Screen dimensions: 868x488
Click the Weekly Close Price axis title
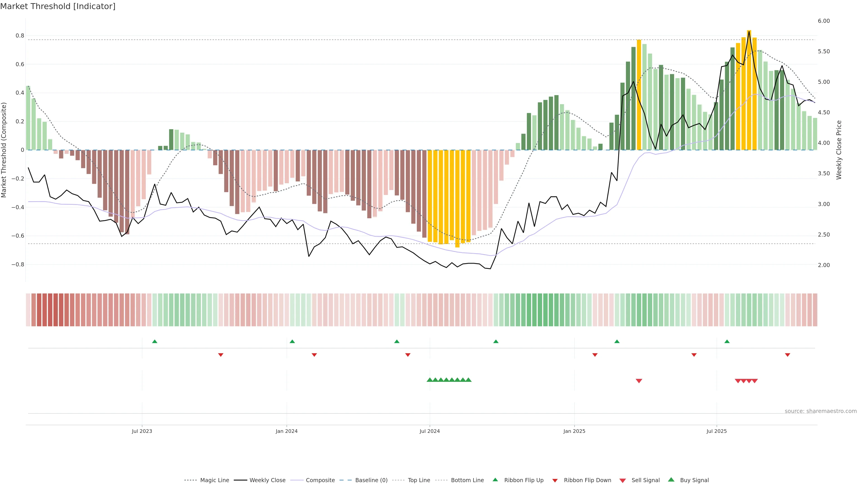(x=839, y=150)
